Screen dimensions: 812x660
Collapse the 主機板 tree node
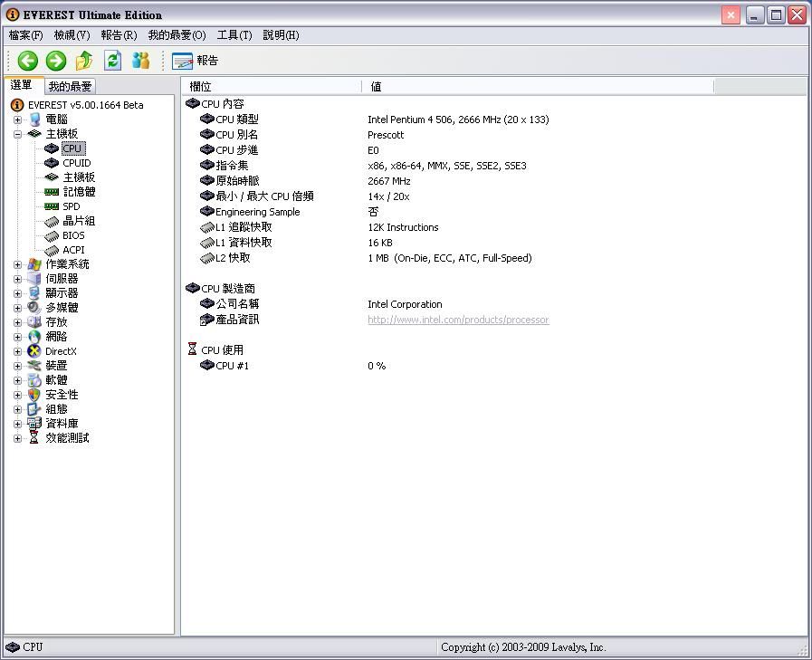coord(17,134)
